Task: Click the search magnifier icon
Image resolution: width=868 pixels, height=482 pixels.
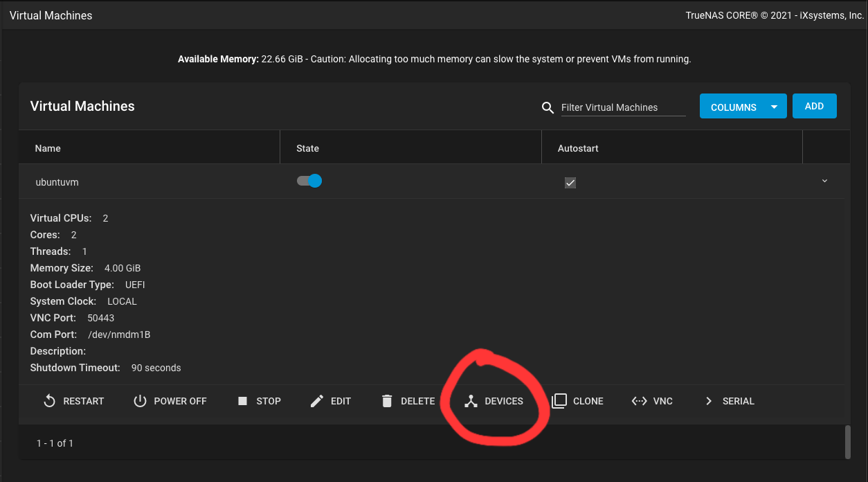Action: [548, 107]
